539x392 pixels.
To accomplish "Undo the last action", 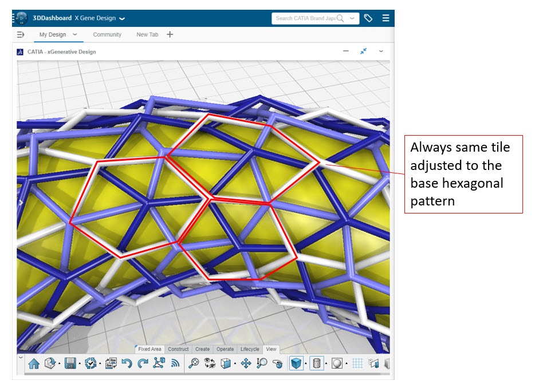I will (127, 363).
